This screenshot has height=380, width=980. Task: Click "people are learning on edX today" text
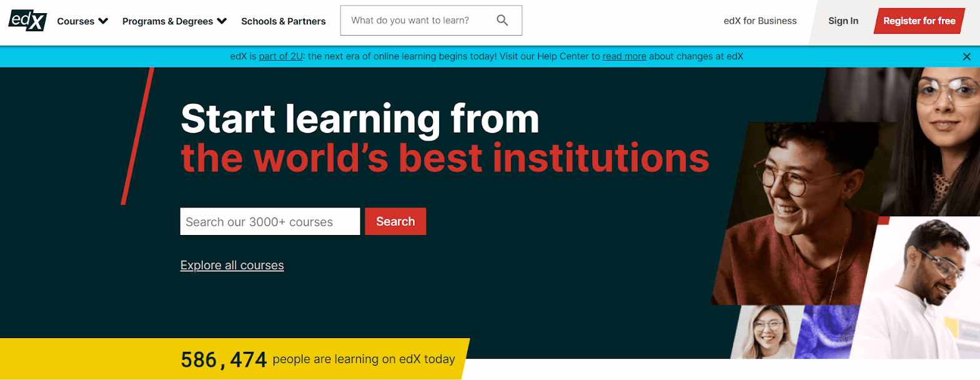364,359
